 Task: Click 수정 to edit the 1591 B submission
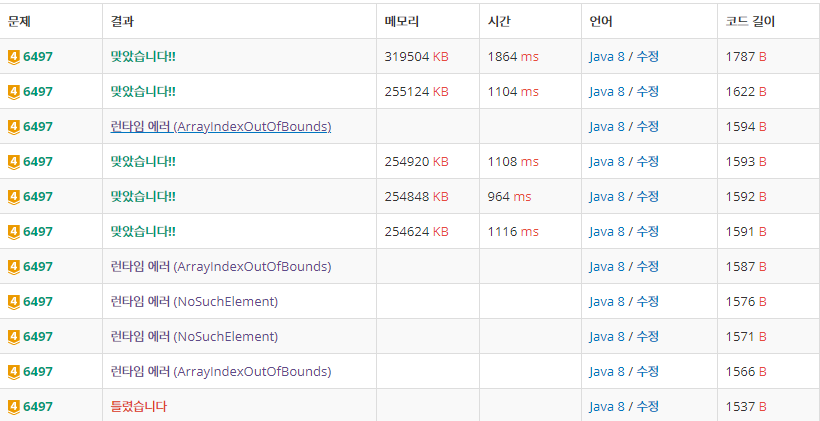click(x=647, y=232)
